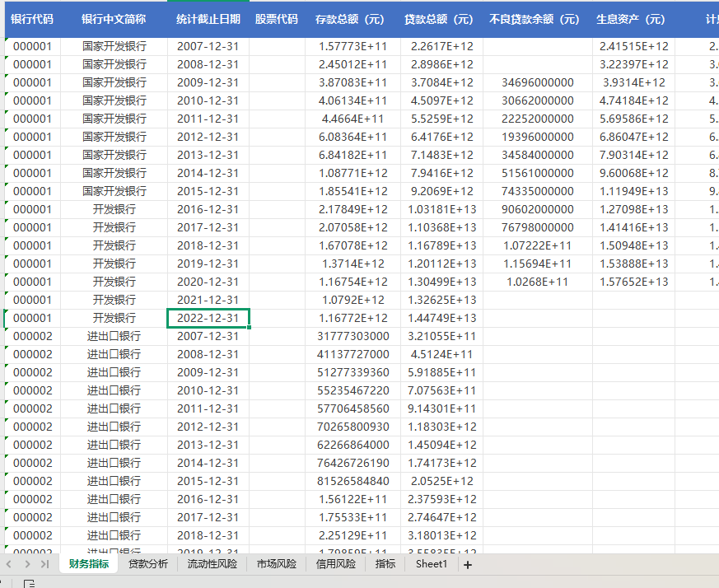The image size is (719, 588).
Task: Select the 不良贷款余额（元） header cell
Action: click(x=538, y=19)
